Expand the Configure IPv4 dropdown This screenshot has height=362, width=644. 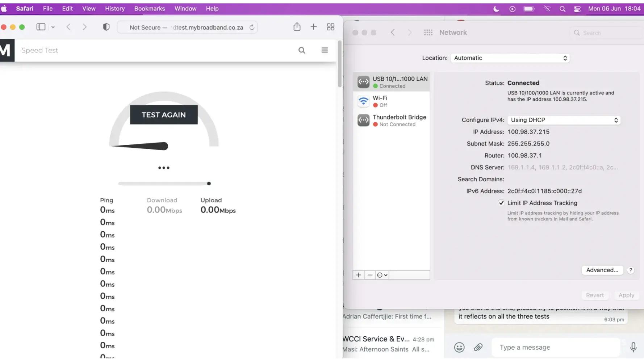click(564, 120)
